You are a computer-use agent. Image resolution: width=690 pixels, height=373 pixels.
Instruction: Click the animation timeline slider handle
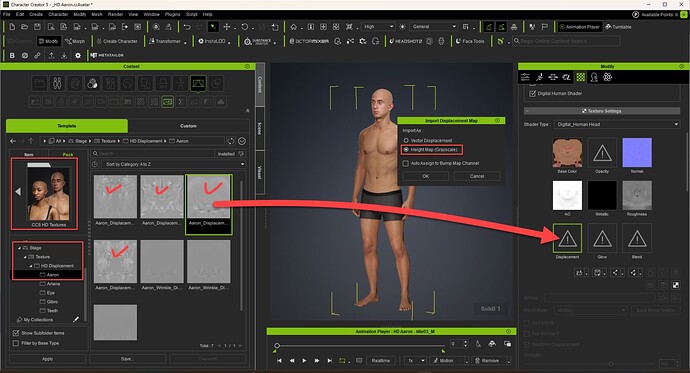tap(277, 345)
